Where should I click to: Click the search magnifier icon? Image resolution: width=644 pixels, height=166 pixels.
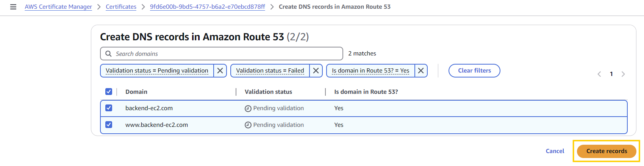[x=108, y=54]
